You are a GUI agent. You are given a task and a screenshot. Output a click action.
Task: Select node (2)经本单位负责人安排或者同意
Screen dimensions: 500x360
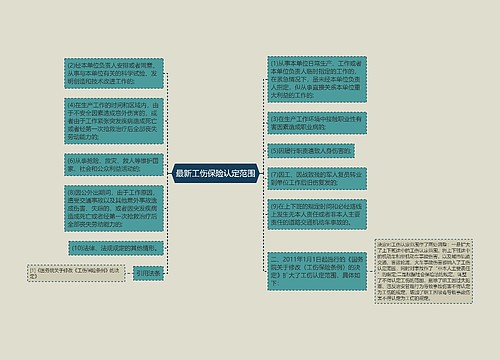(x=114, y=73)
